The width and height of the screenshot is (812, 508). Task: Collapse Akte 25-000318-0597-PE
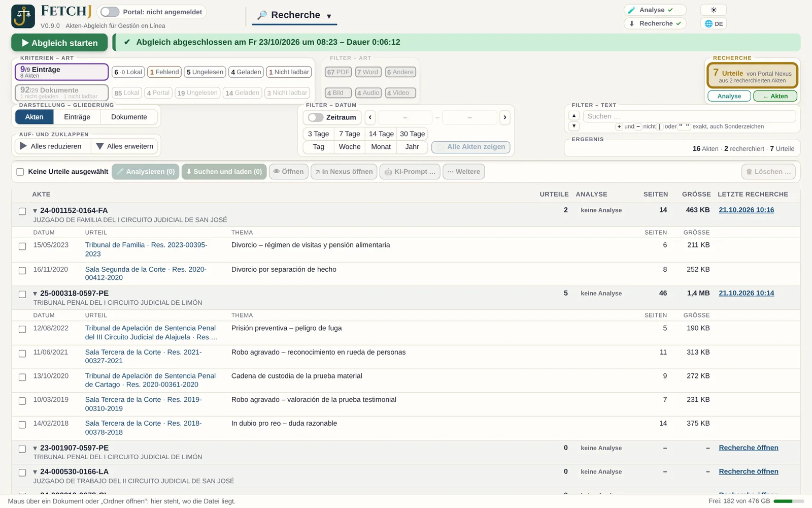[x=35, y=294]
